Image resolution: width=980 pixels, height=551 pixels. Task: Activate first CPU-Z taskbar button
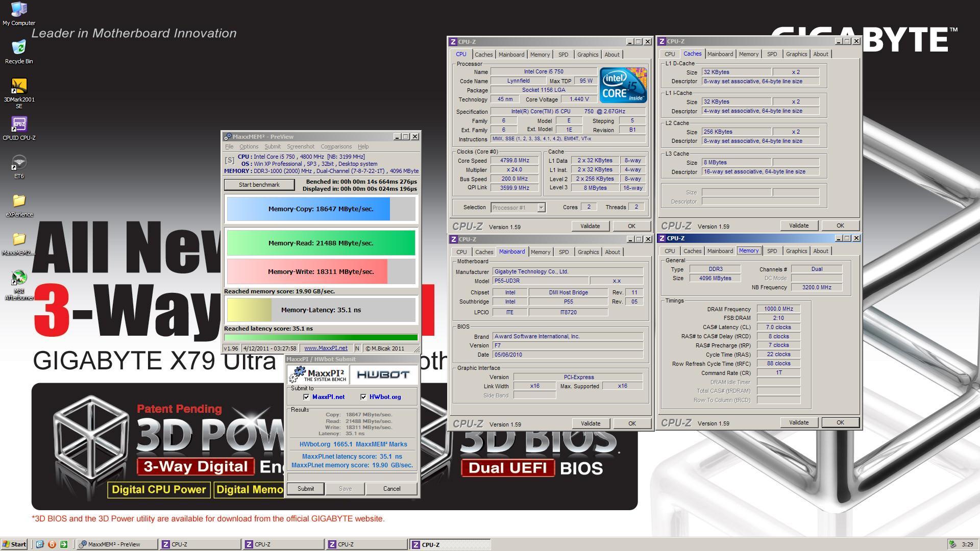[200, 544]
